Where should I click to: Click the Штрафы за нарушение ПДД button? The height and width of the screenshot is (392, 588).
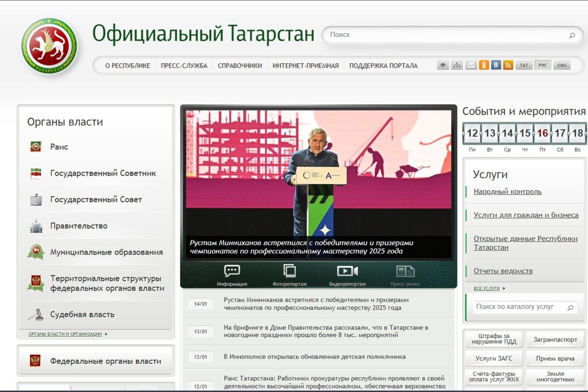pyautogui.click(x=494, y=339)
